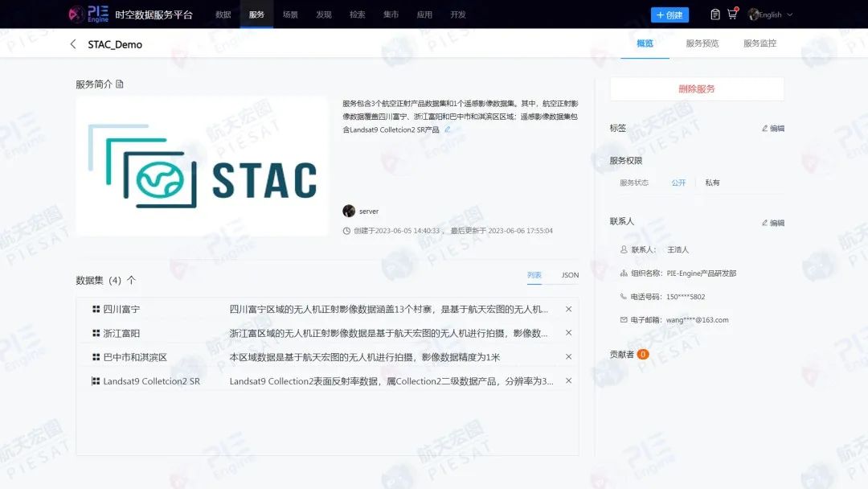Screen dimensions: 868x489
Task: Open the 集市 menu
Action: [x=391, y=14]
